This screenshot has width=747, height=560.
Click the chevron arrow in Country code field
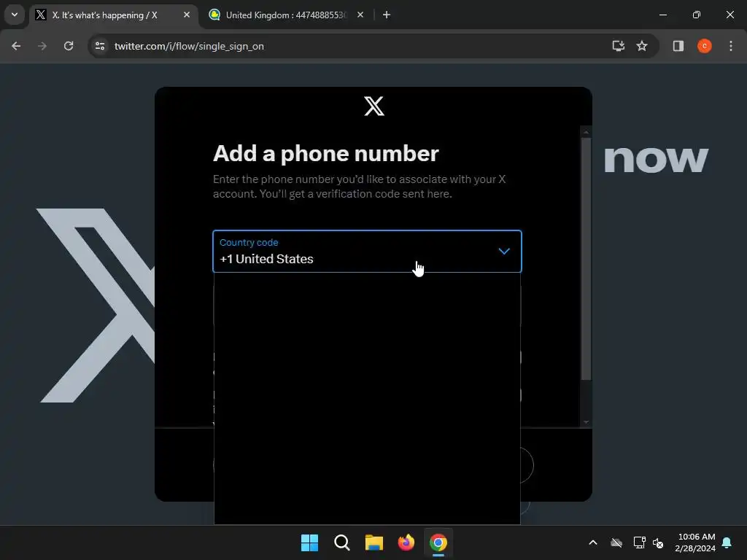tap(504, 251)
